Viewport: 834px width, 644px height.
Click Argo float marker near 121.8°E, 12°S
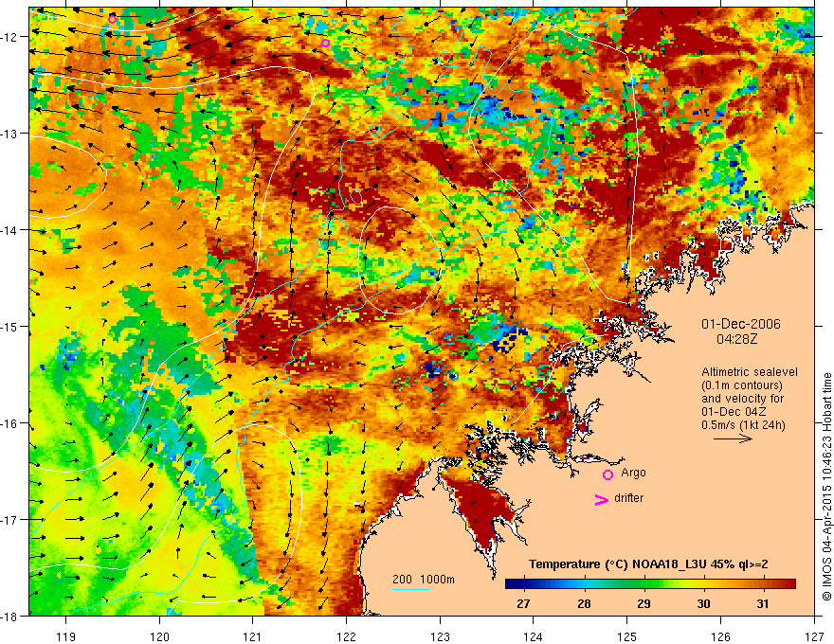(325, 43)
